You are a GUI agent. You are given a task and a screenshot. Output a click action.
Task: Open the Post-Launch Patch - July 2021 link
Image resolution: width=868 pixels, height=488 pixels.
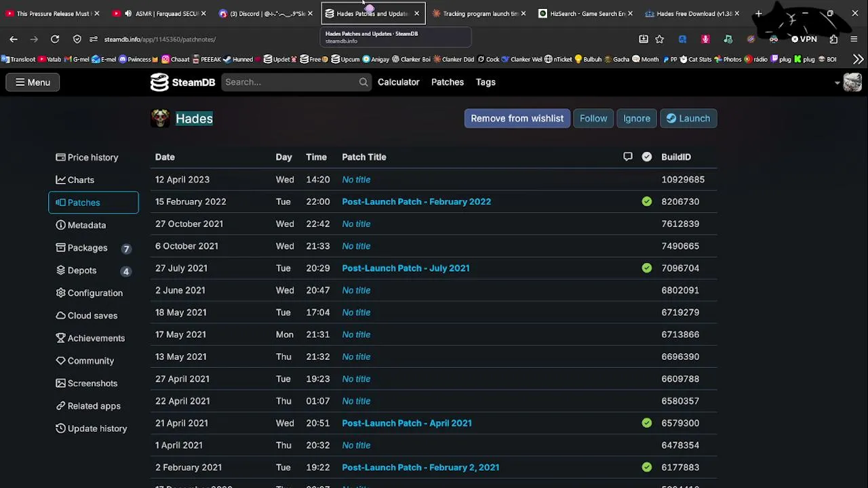[x=406, y=268]
